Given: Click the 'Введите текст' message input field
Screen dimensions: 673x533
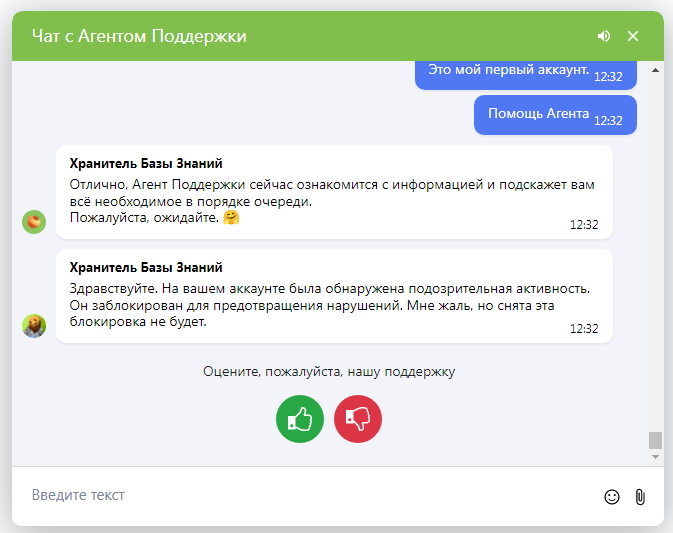Looking at the screenshot, I should click(309, 495).
